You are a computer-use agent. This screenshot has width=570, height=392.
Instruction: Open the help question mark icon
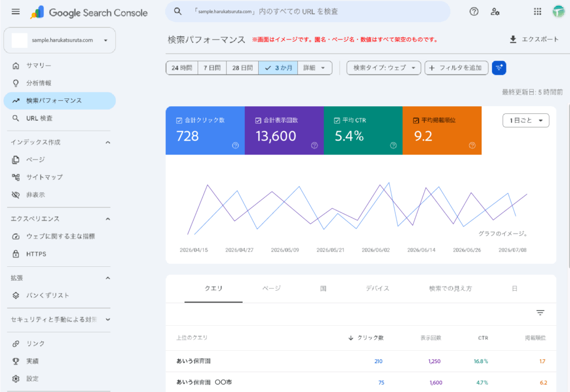[x=474, y=12]
